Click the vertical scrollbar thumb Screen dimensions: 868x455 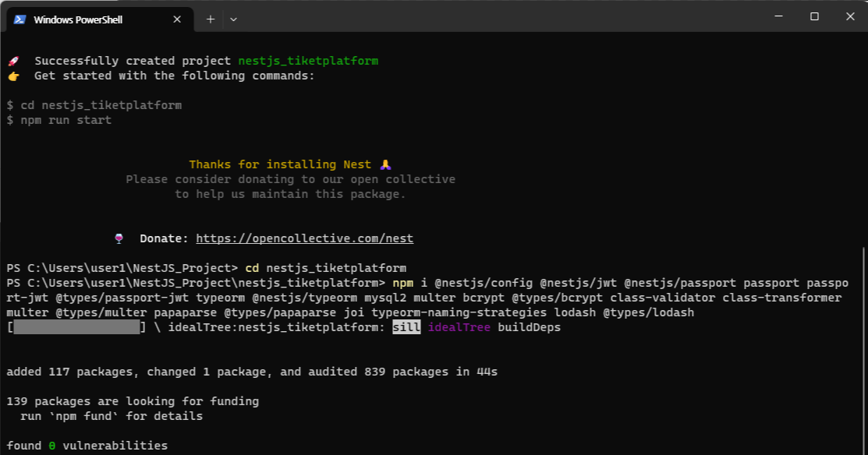coord(865,351)
